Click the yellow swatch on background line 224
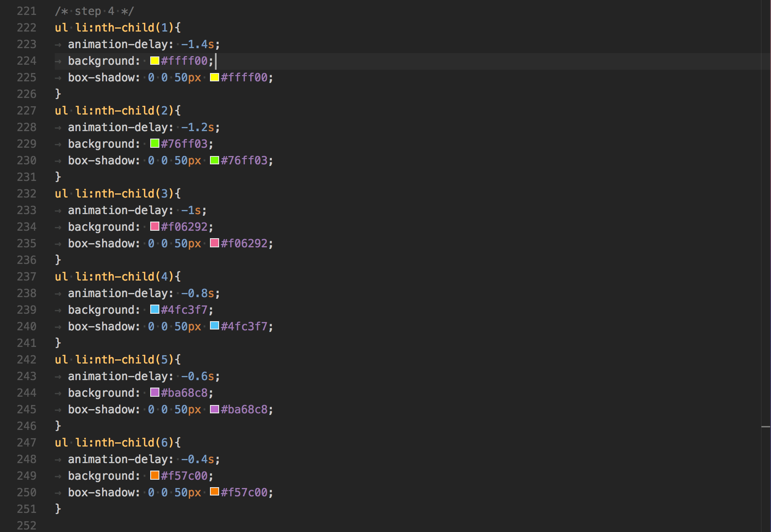The height and width of the screenshot is (532, 771). pos(154,61)
